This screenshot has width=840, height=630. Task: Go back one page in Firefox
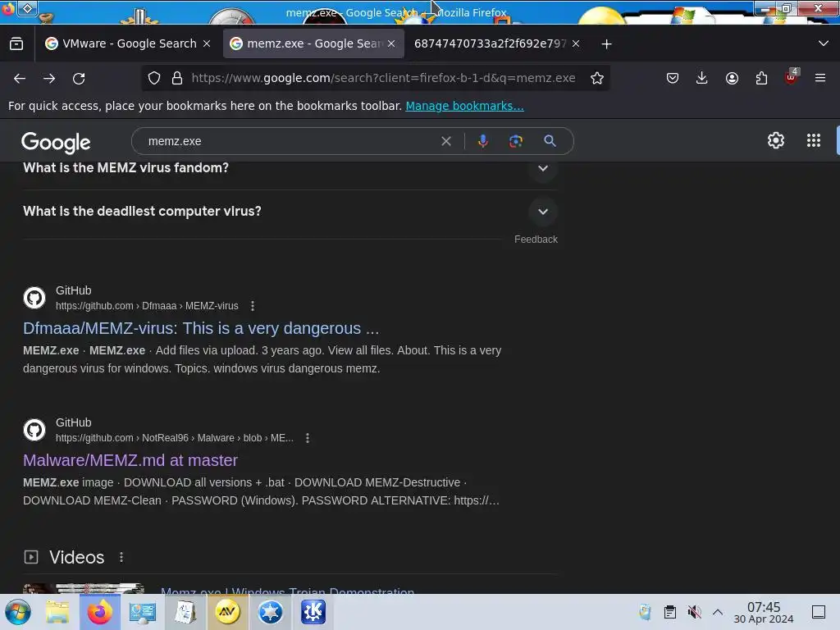pos(20,78)
